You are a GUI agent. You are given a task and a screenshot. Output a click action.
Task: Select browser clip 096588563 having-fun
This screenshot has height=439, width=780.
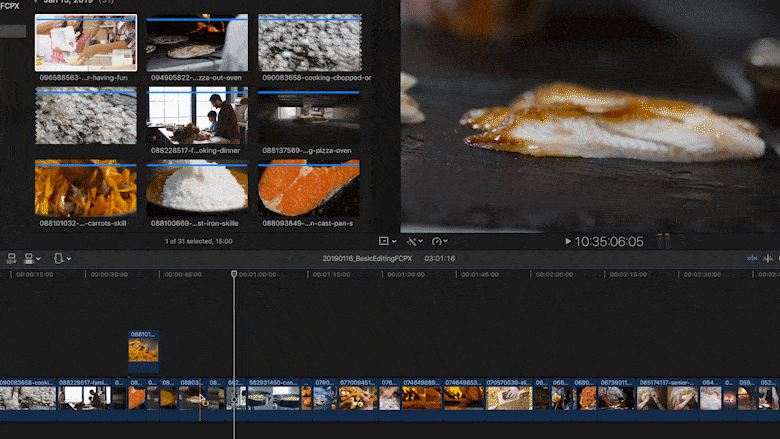[86, 43]
